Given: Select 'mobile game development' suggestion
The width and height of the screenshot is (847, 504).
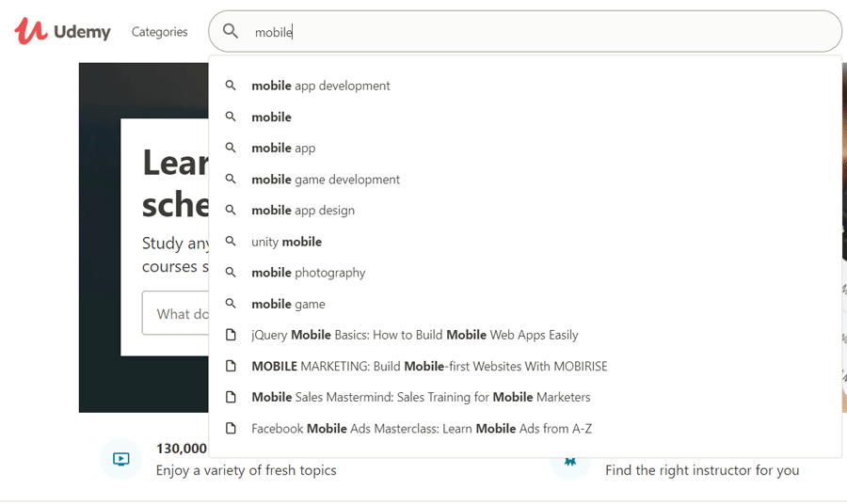Looking at the screenshot, I should coord(525,180).
